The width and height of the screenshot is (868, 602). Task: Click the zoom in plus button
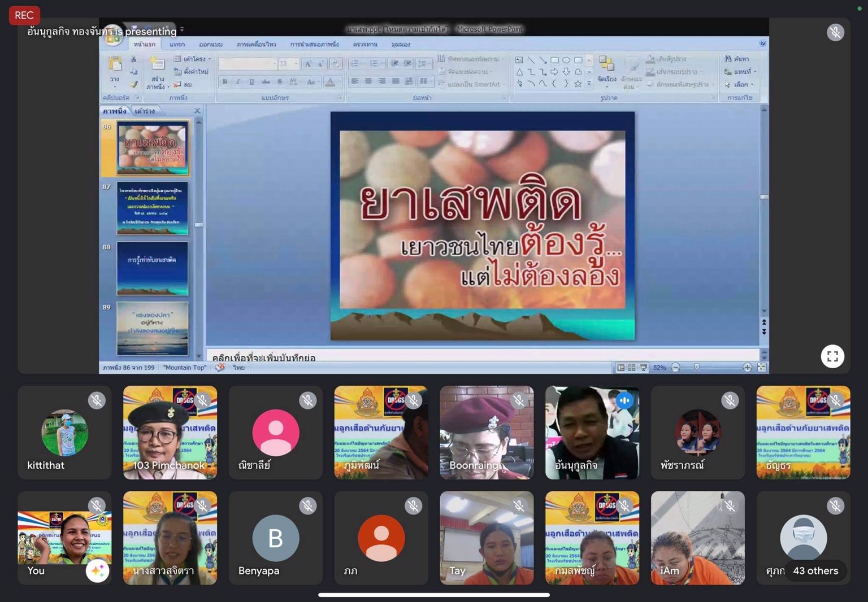[x=747, y=368]
